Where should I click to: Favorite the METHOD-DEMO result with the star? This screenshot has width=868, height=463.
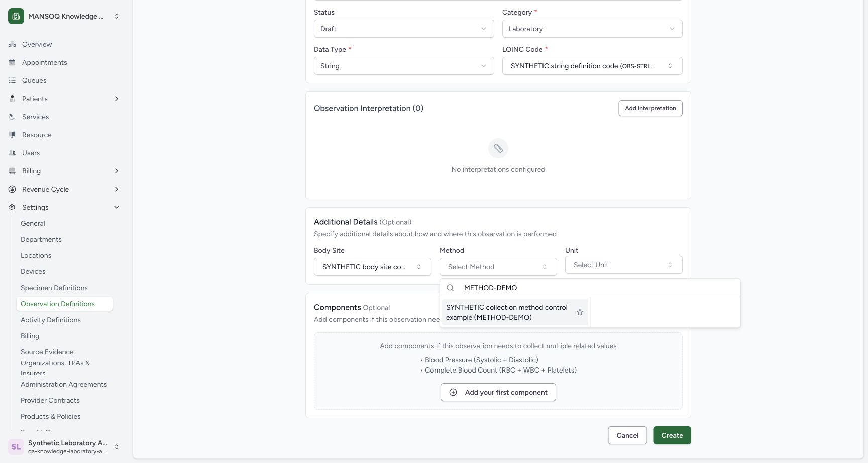[580, 312]
